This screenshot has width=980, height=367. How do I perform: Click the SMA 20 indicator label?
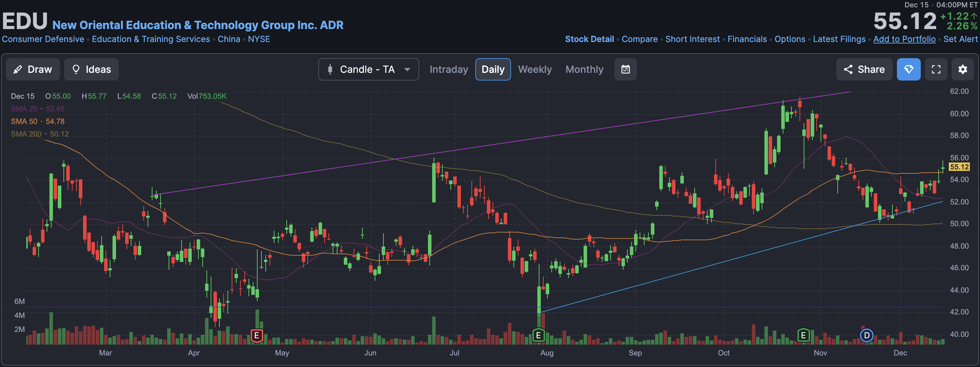[x=24, y=109]
